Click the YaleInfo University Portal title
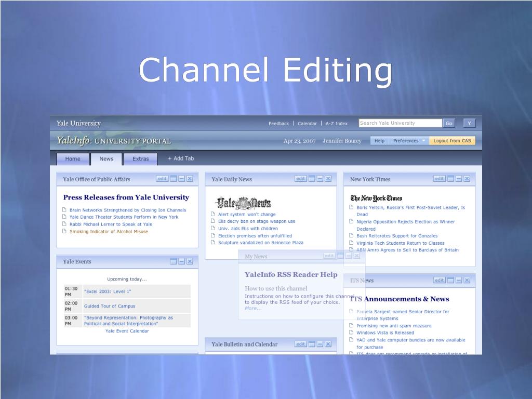The height and width of the screenshot is (399, 532). click(x=114, y=140)
